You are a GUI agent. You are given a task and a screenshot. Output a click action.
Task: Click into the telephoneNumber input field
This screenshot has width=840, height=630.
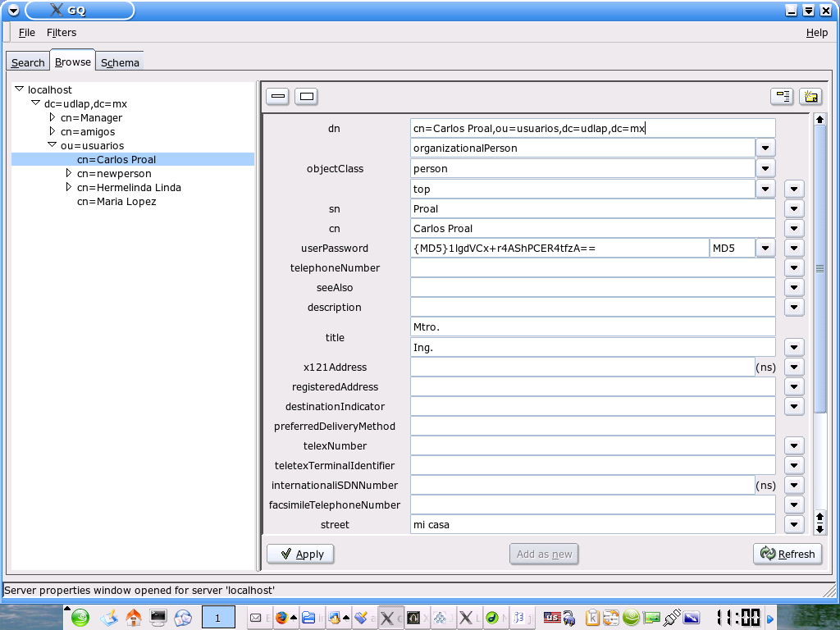(x=592, y=267)
